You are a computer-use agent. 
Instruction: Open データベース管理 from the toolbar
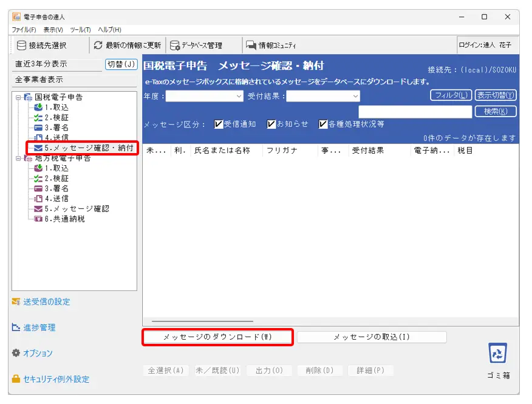[x=175, y=45]
